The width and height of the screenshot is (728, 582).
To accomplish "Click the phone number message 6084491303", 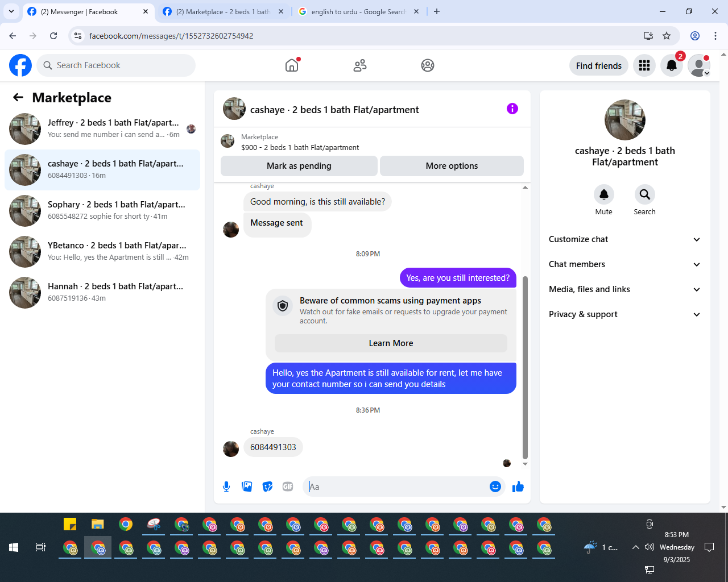I will pos(273,447).
